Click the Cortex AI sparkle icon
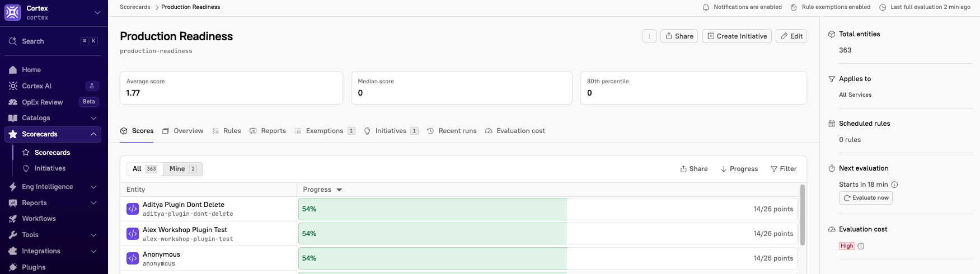The width and height of the screenshot is (980, 274). pyautogui.click(x=13, y=86)
